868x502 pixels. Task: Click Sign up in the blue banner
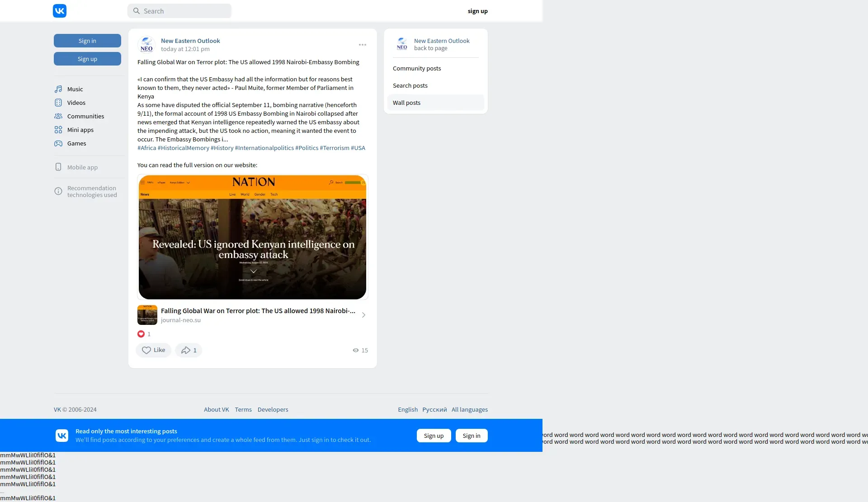(x=434, y=436)
